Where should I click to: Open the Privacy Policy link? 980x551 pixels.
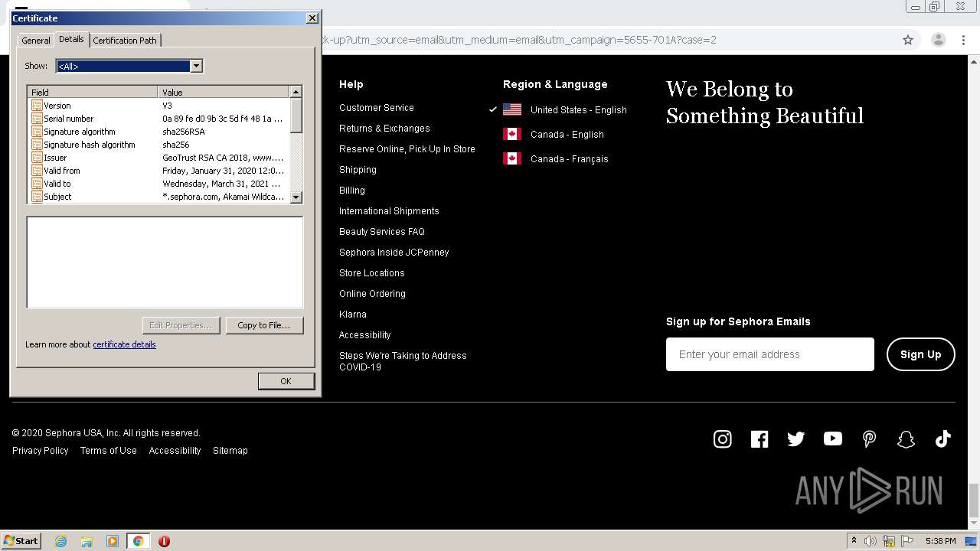[41, 451]
